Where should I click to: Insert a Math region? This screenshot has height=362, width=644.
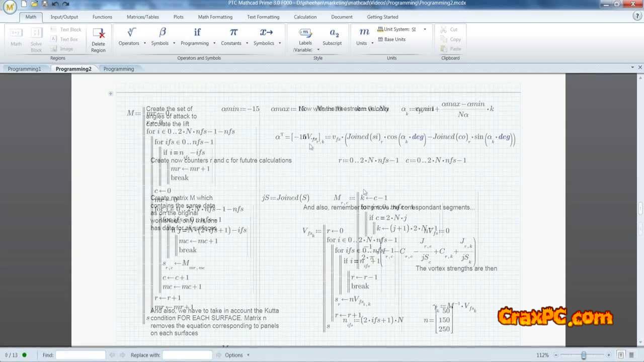[x=16, y=38]
